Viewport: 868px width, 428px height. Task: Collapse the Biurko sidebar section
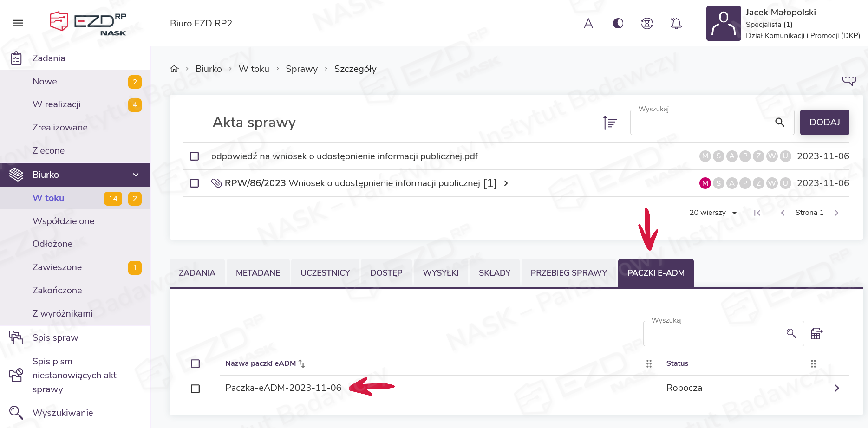click(136, 175)
